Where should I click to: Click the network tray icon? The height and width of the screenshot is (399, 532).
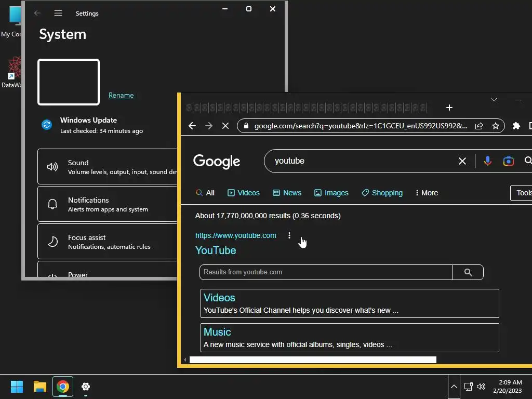(x=469, y=387)
